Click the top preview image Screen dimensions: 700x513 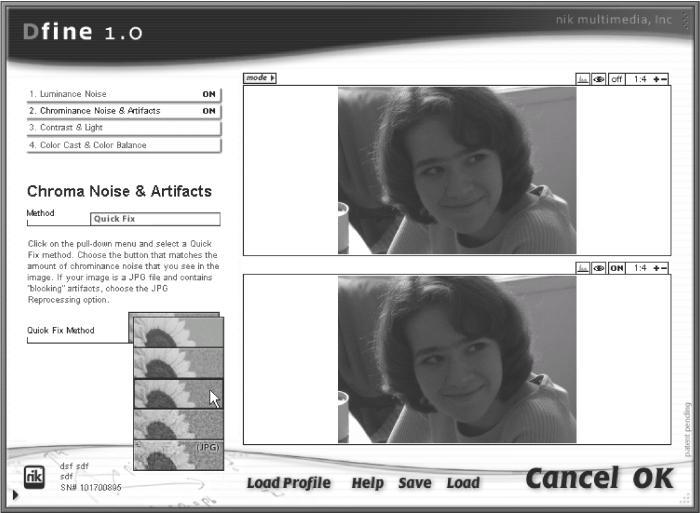click(457, 171)
